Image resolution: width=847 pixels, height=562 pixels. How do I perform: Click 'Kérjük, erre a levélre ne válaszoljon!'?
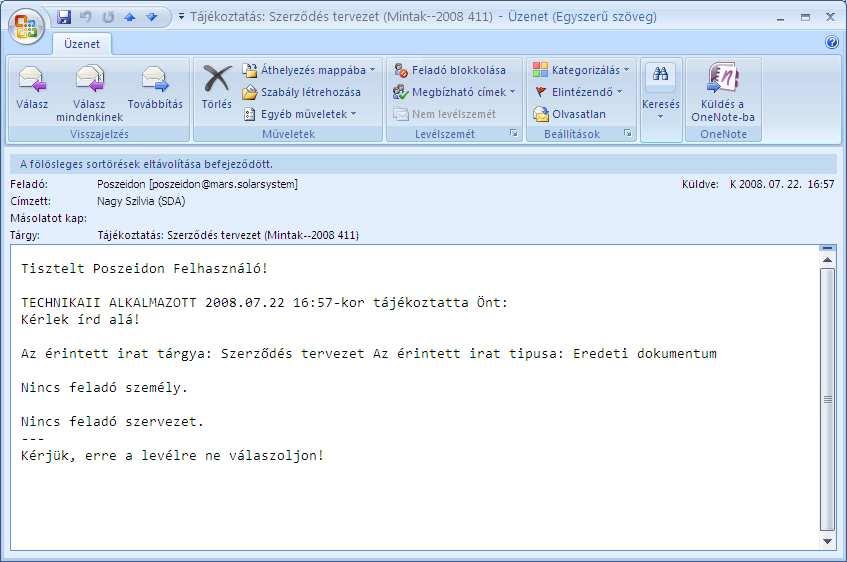coord(172,456)
